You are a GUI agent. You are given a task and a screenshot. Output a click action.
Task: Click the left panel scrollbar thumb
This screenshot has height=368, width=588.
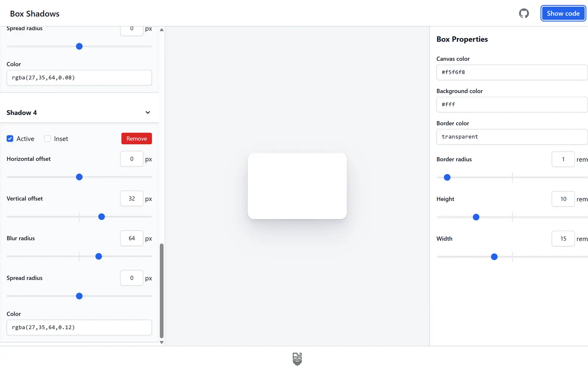[162, 291]
